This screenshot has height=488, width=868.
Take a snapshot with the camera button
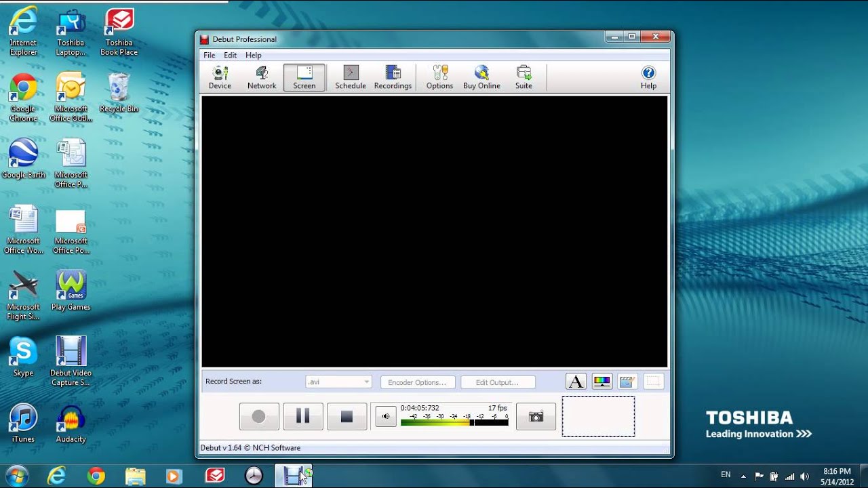point(536,416)
